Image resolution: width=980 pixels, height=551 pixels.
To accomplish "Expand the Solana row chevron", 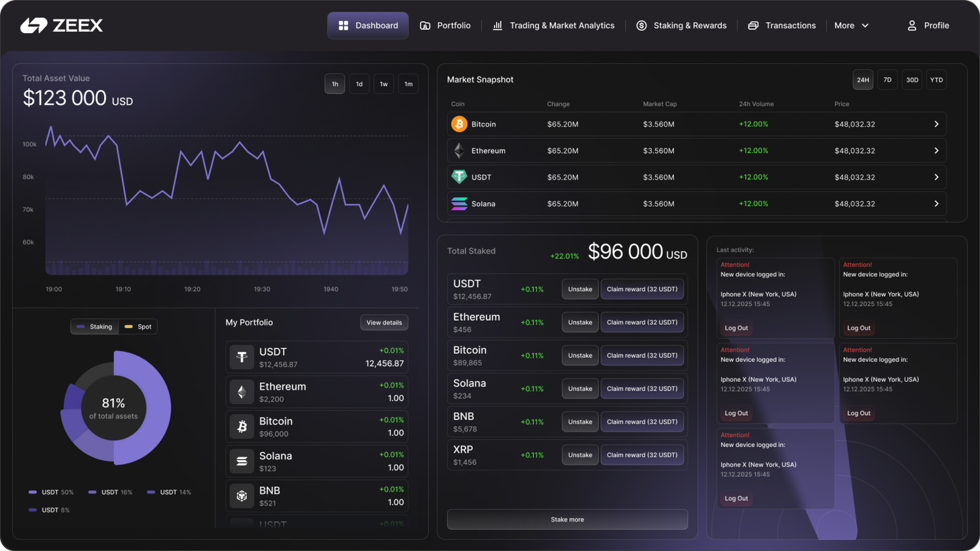I will click(x=936, y=204).
